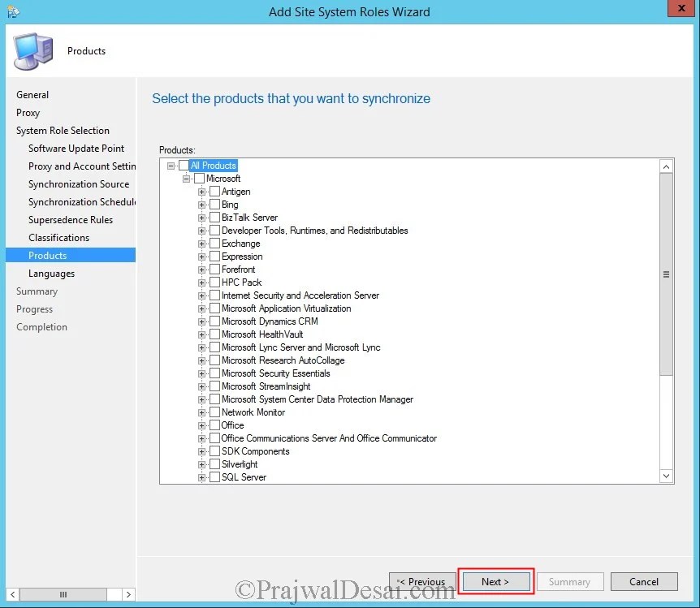The image size is (700, 608).
Task: Click the wizard icon in the title bar
Action: pyautogui.click(x=13, y=8)
